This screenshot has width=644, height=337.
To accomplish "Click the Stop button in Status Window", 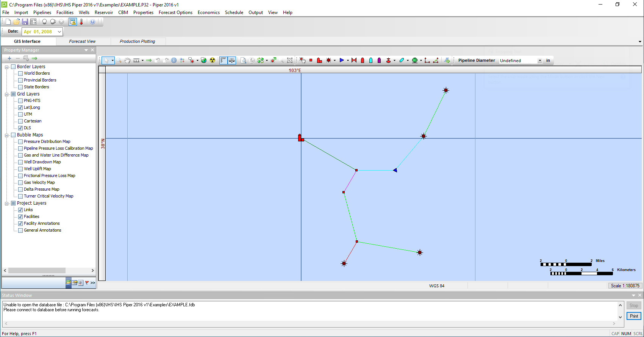I will 634,306.
